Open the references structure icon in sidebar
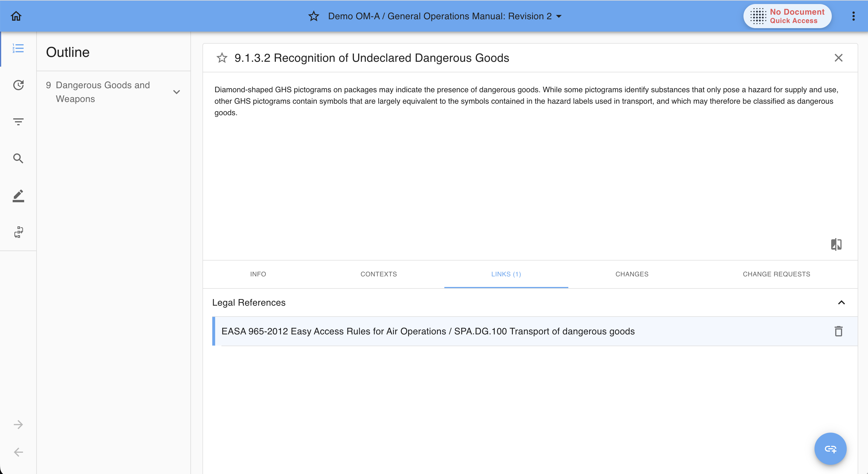The height and width of the screenshot is (474, 868). click(x=18, y=232)
